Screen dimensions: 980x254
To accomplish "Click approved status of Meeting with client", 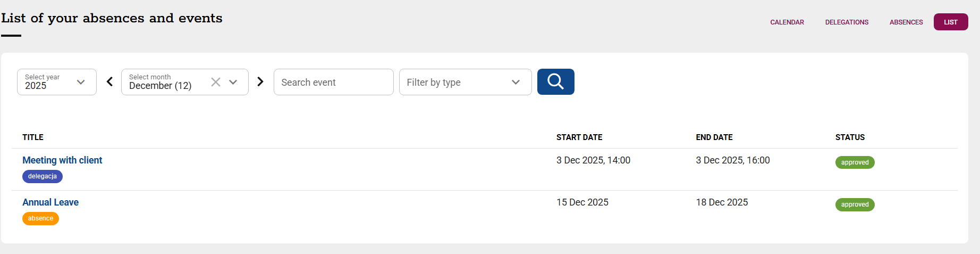I will [855, 162].
